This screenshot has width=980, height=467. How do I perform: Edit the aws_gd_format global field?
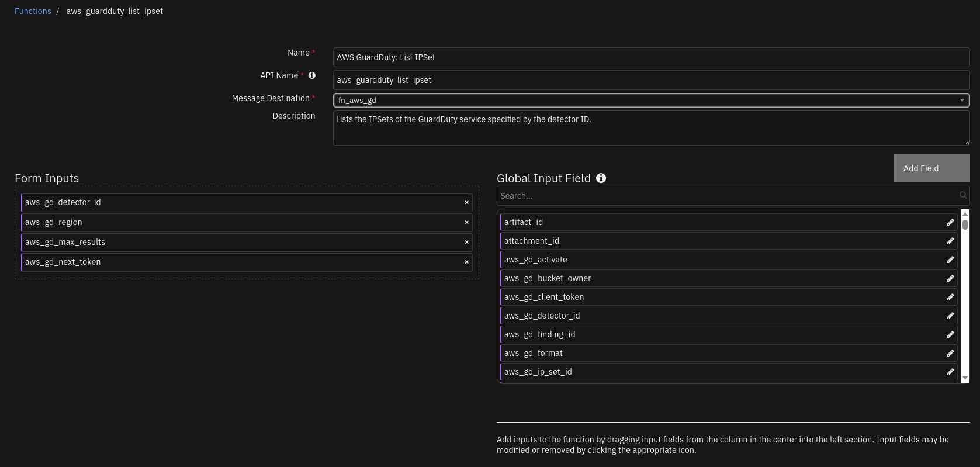tap(950, 353)
